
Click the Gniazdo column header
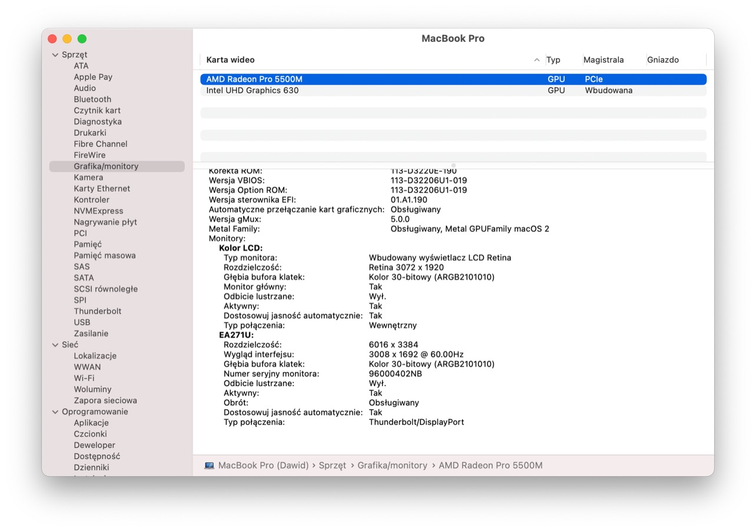point(662,60)
